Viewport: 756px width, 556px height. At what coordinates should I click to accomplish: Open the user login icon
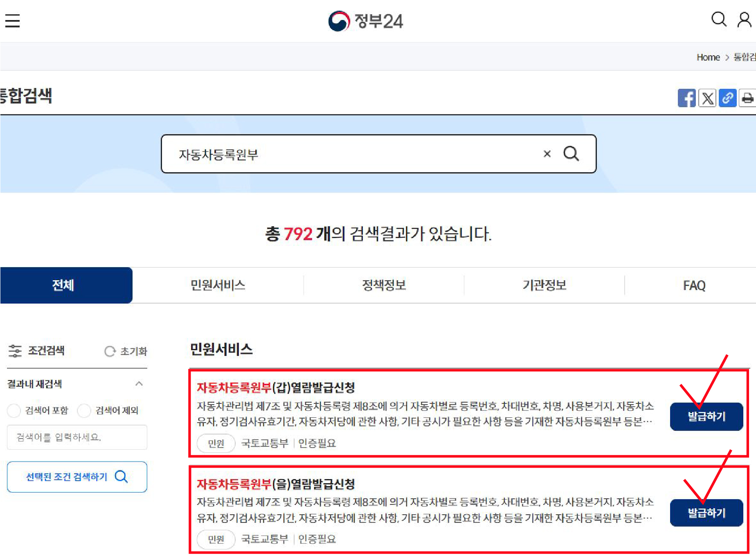[x=744, y=19]
